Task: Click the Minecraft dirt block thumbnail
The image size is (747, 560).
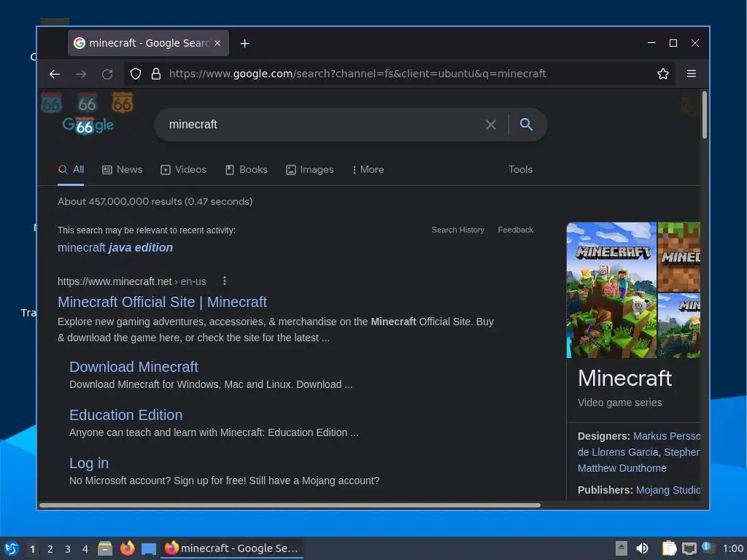Action: (679, 257)
